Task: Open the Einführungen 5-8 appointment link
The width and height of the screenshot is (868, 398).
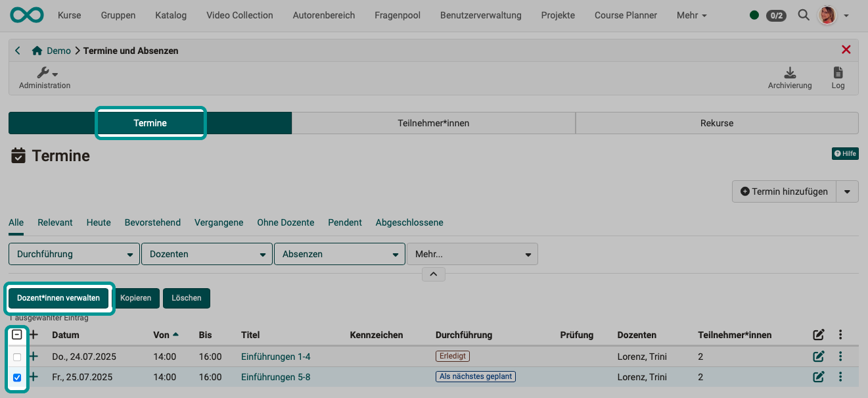Action: pos(275,377)
